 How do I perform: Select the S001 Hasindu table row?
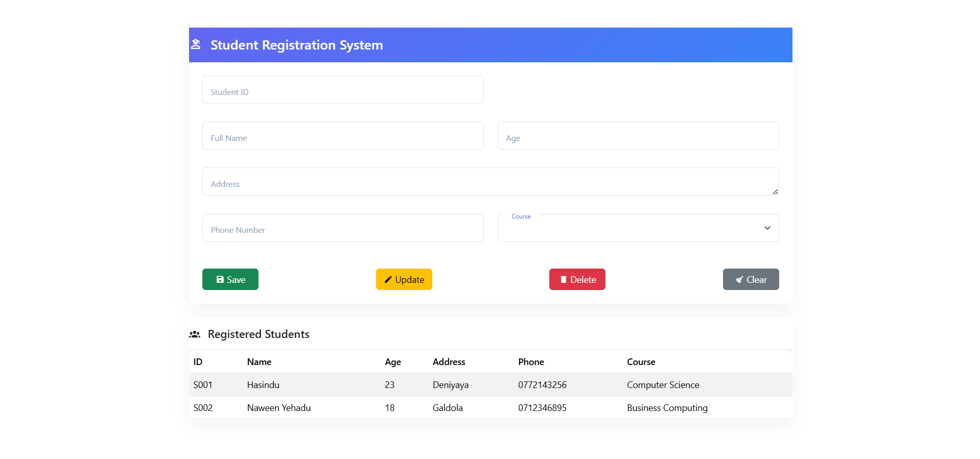pos(489,385)
